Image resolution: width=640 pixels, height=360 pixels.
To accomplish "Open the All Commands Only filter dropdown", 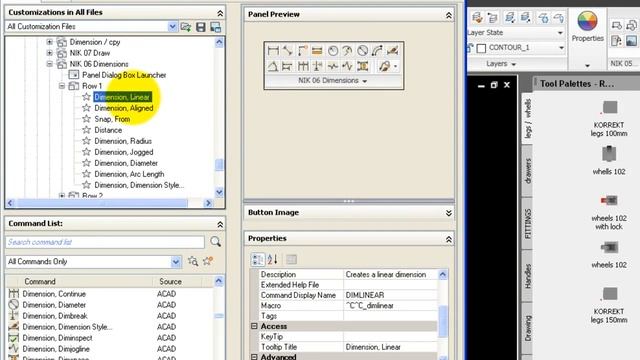I will [176, 262].
